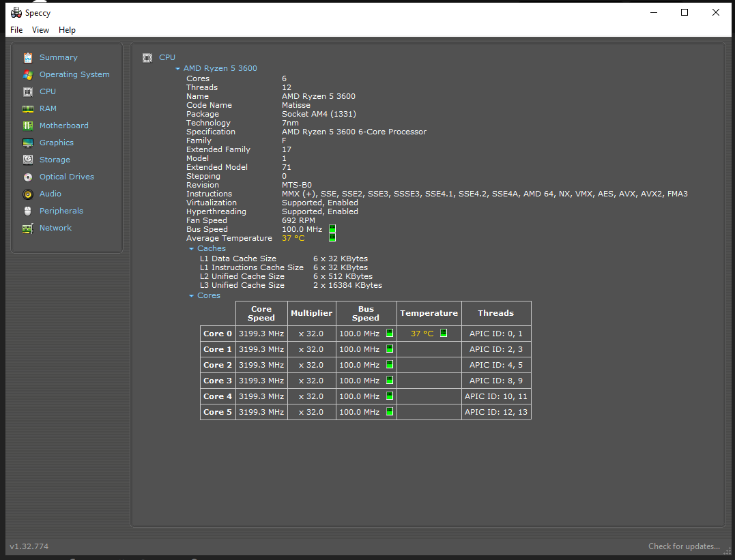Click the Operating System Windows flag icon

pyautogui.click(x=28, y=74)
